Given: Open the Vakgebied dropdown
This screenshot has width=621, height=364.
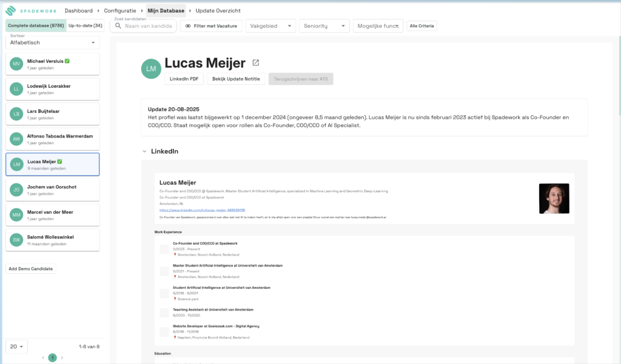Looking at the screenshot, I should [x=270, y=25].
